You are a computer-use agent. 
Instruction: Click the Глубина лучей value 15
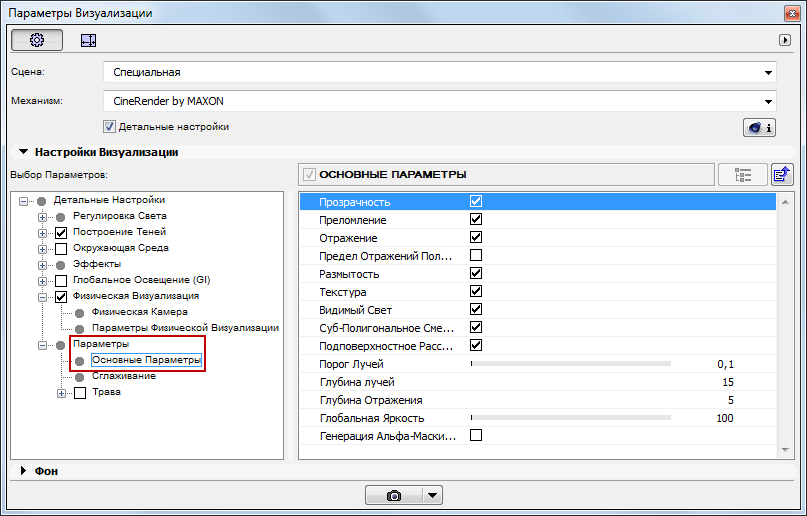coord(728,382)
